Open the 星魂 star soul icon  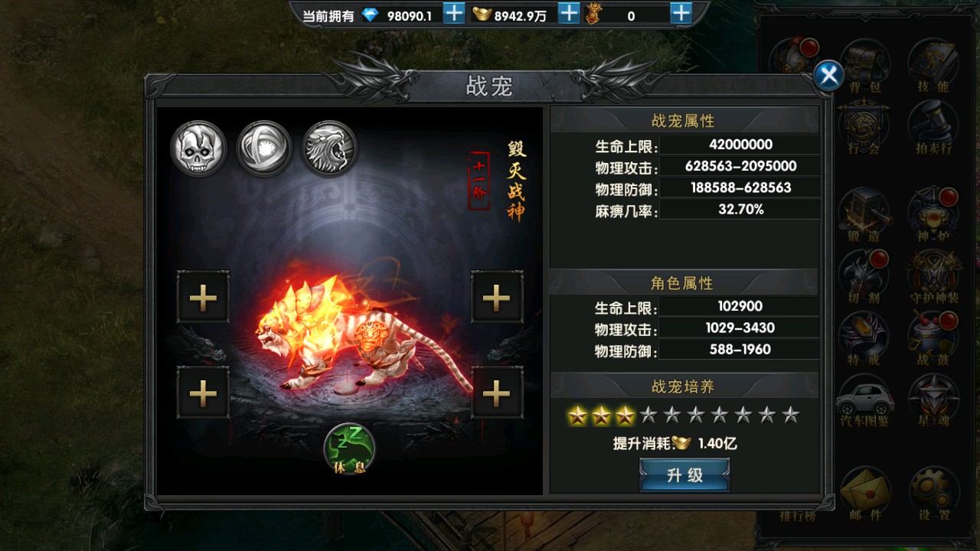point(933,401)
